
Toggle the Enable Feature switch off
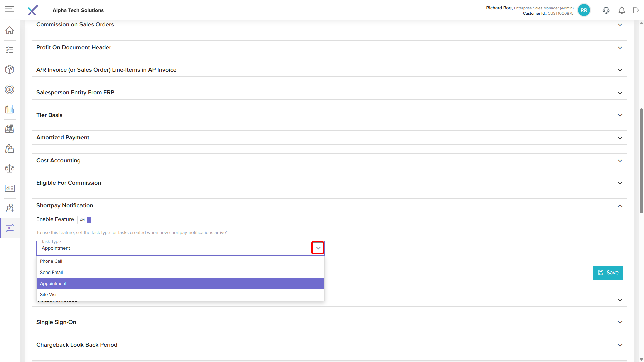point(85,220)
